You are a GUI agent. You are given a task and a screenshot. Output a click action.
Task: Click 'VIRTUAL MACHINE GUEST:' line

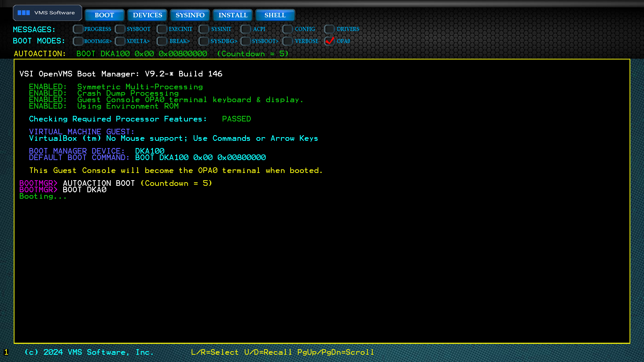82,132
